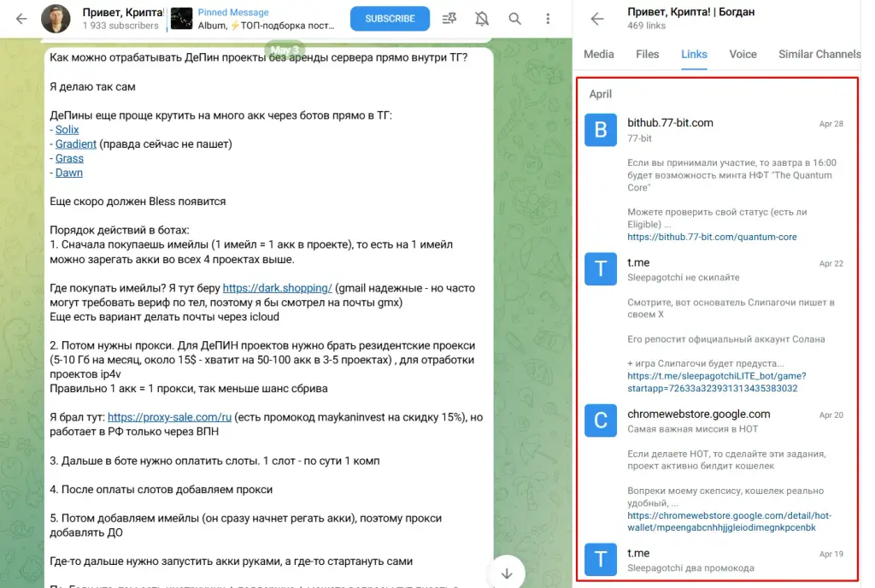Select the Links tab
The height and width of the screenshot is (588, 875).
tap(694, 54)
